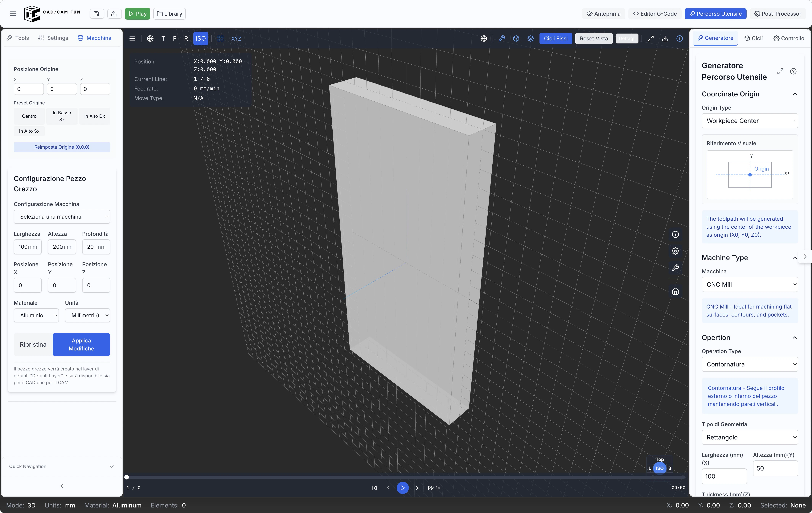Viewport: 812px width, 513px height.
Task: Switch to Front view (F)
Action: (x=174, y=38)
